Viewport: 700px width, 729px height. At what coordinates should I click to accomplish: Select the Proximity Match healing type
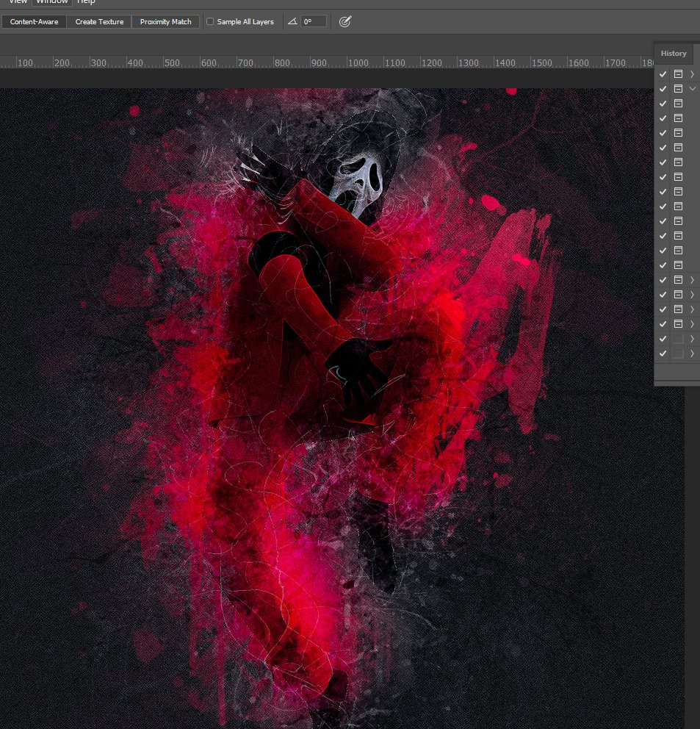point(165,22)
